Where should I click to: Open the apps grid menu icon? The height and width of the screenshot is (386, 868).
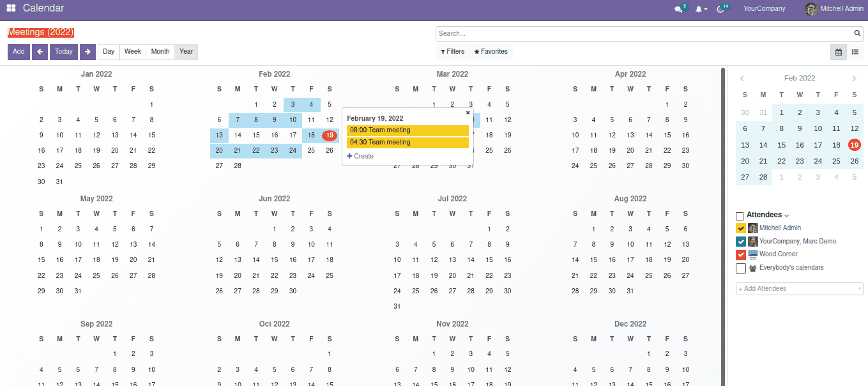click(11, 8)
